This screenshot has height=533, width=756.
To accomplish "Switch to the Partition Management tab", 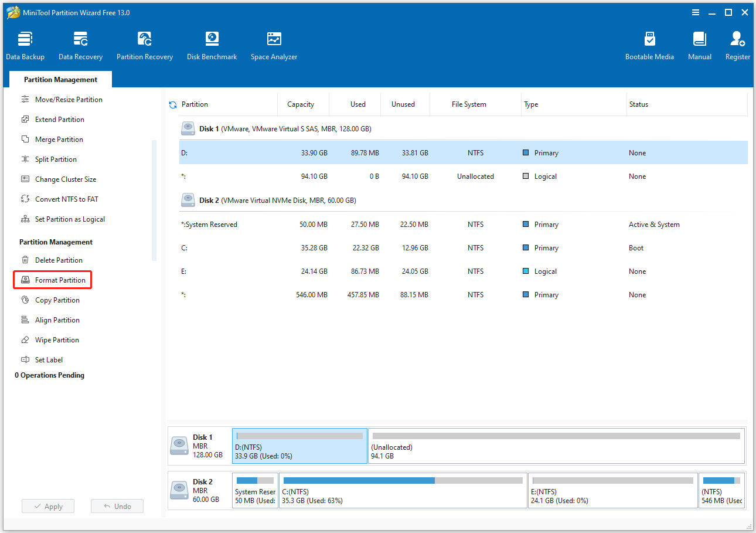I will pos(60,79).
